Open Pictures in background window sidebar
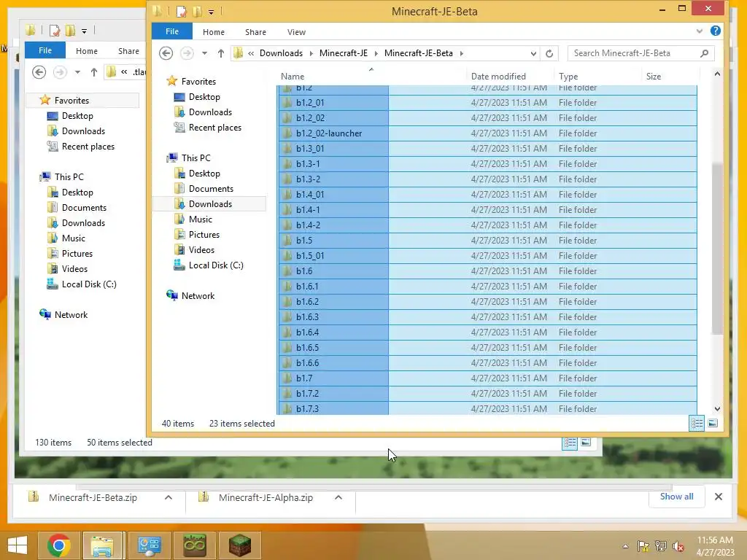 (x=70, y=254)
